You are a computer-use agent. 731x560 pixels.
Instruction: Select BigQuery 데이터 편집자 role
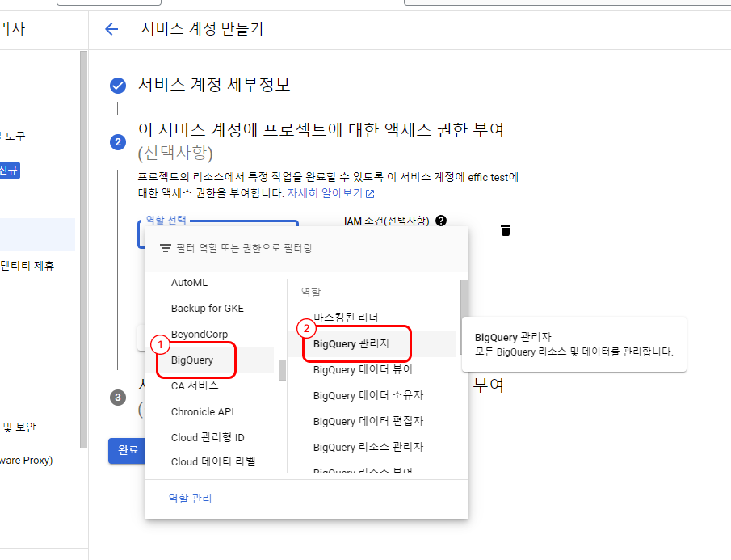[x=368, y=421]
